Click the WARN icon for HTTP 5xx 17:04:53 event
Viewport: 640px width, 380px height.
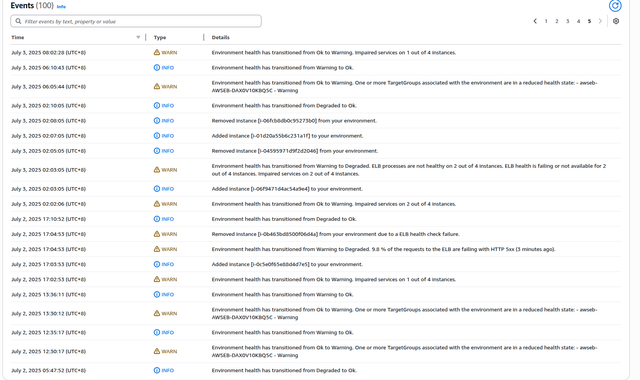[x=157, y=249]
